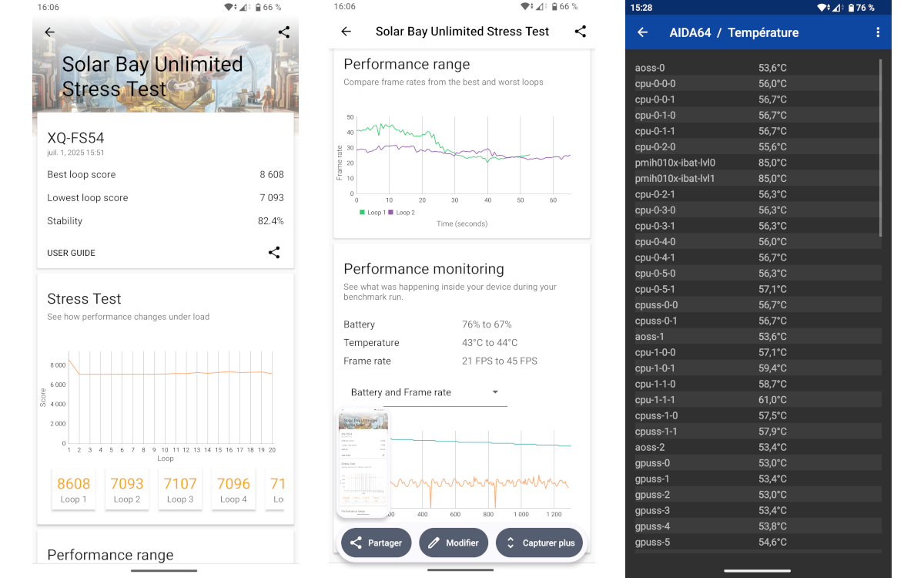Tap battery icon in the Solar Bay results screen status bar
The height and width of the screenshot is (578, 924).
[256, 7]
